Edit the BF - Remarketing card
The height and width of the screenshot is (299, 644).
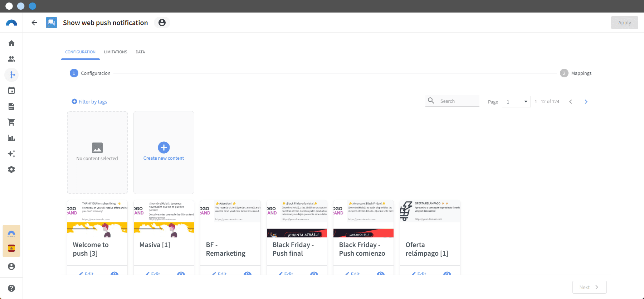[x=219, y=273]
